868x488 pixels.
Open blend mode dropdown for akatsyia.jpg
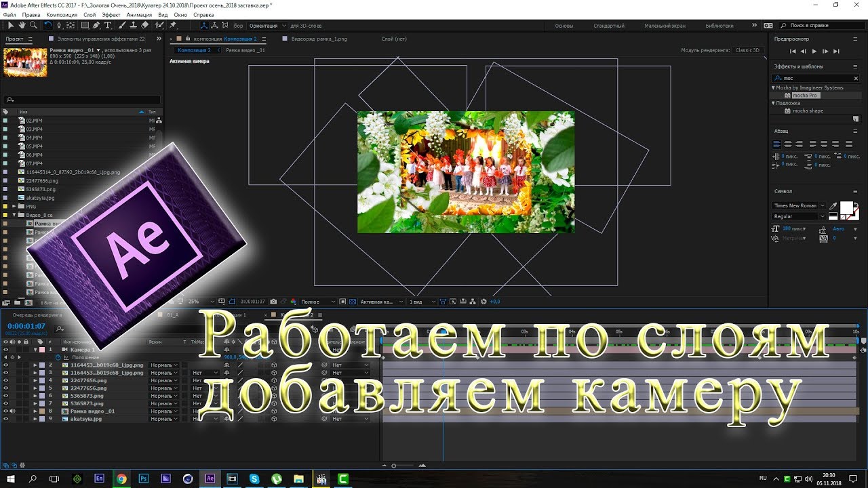[164, 419]
